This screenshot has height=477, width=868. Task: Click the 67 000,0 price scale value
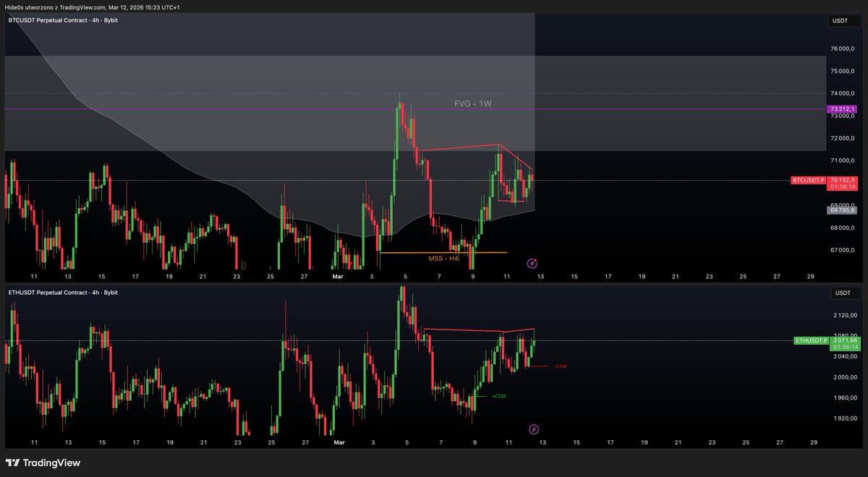[843, 251]
